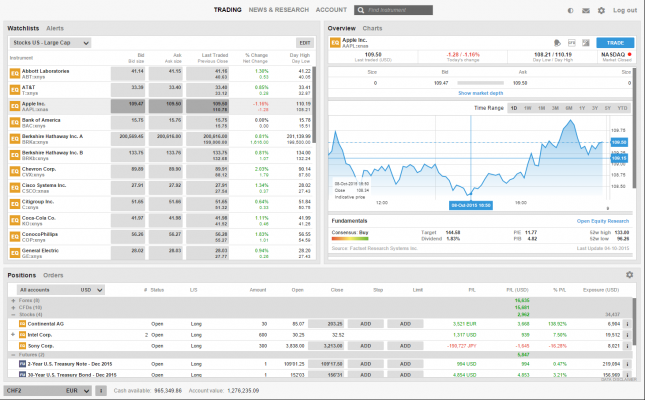
Task: Collapse the Stocks (4) positions group
Action: [14, 314]
